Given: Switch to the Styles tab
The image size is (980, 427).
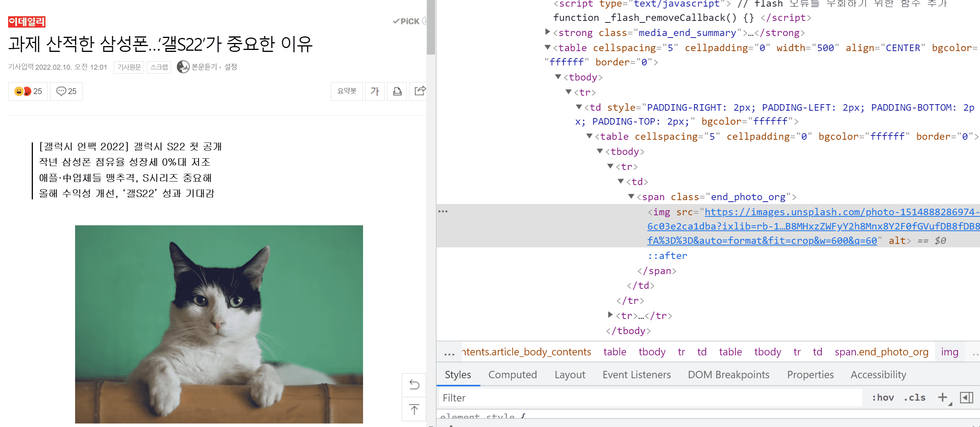Looking at the screenshot, I should (458, 374).
